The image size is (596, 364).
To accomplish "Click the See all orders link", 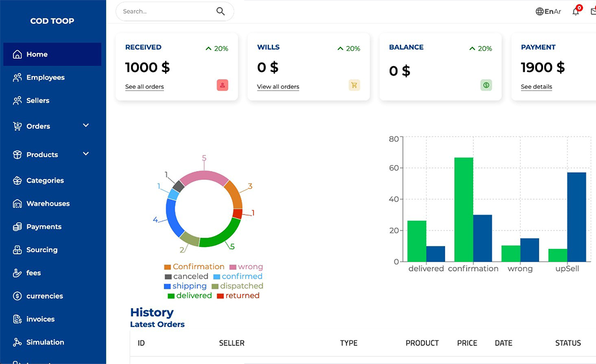I will point(144,87).
